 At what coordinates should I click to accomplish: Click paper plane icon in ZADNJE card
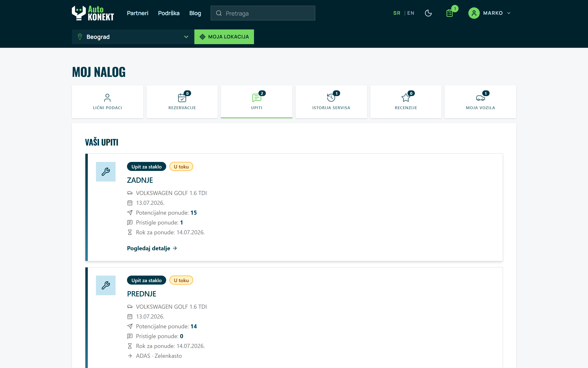(130, 213)
